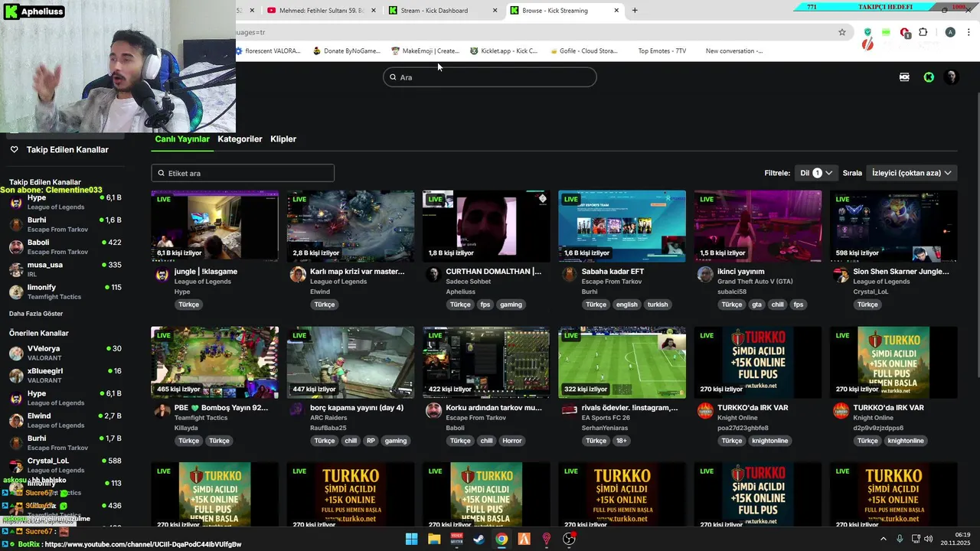The height and width of the screenshot is (551, 980).
Task: Open Voicemeeter from the taskbar
Action: pos(457,539)
